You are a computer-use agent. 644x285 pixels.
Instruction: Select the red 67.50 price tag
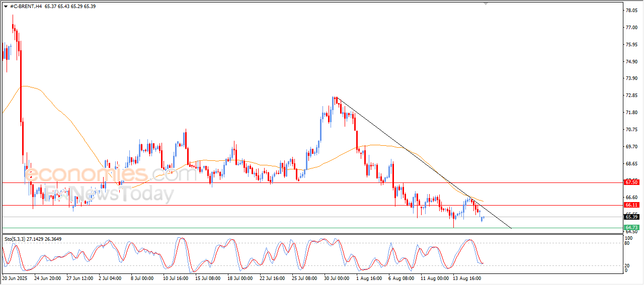click(x=631, y=182)
